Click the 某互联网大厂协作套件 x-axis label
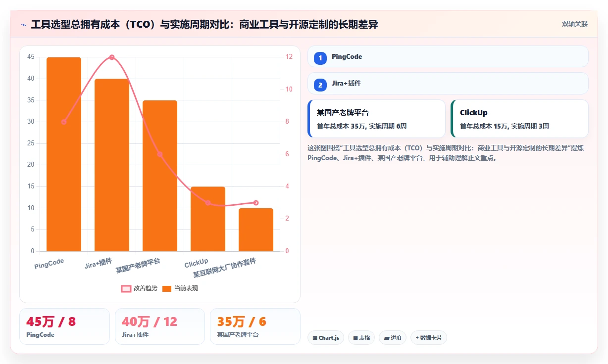Screen dimensions: 608x364 tap(225, 268)
